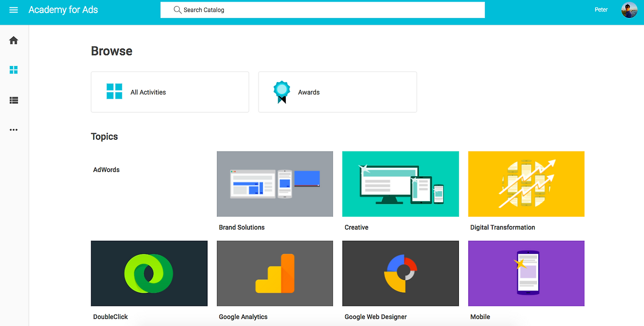This screenshot has width=644, height=326.
Task: Open the Mobile topic thumbnail
Action: 526,273
